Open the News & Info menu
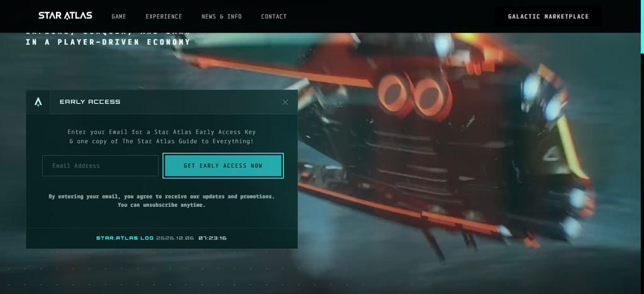 click(221, 16)
